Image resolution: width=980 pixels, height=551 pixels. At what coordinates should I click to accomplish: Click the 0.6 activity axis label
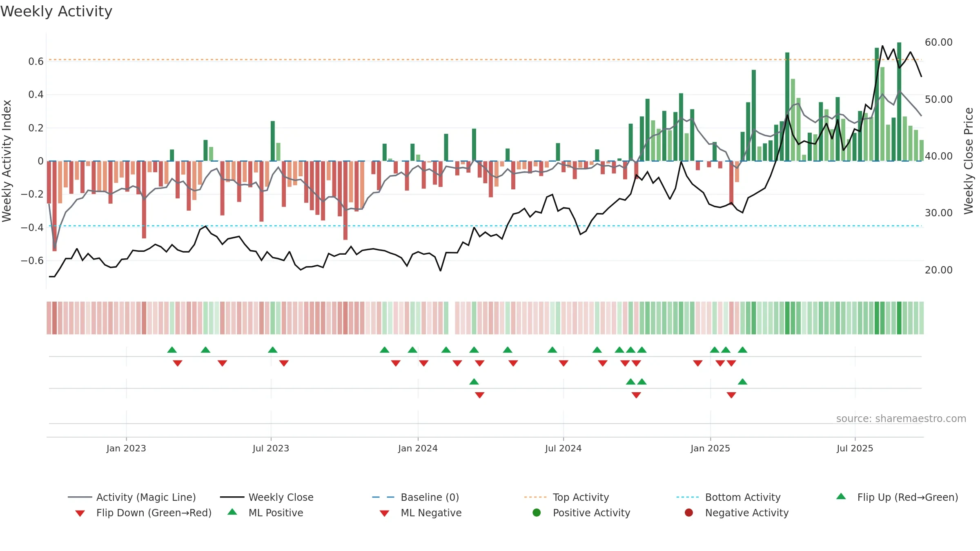36,62
